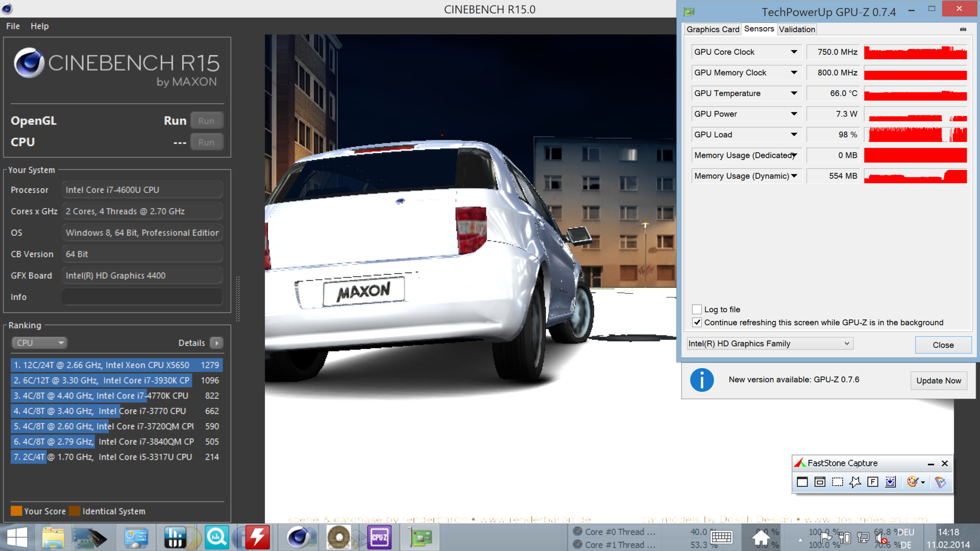
Task: Expand ranking Details arrow button
Action: click(217, 343)
